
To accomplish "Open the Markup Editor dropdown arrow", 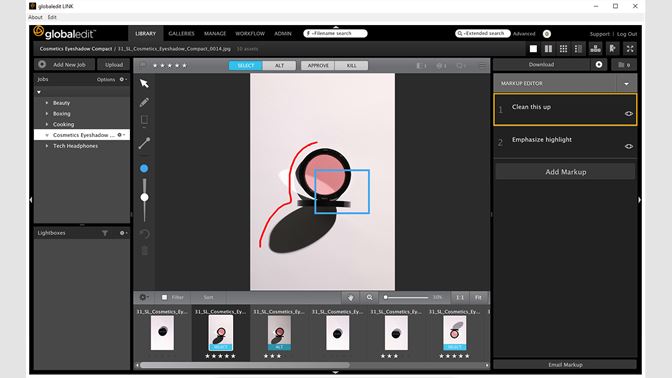I will (x=627, y=84).
